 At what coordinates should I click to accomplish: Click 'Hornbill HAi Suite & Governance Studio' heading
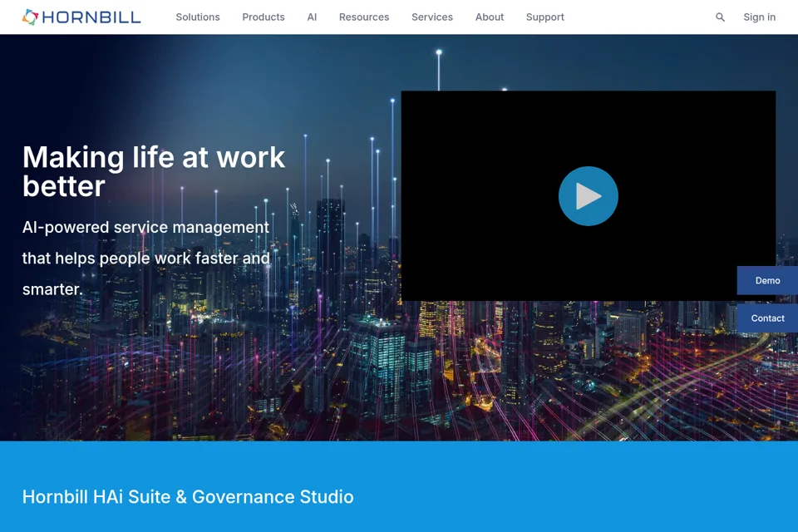188,497
